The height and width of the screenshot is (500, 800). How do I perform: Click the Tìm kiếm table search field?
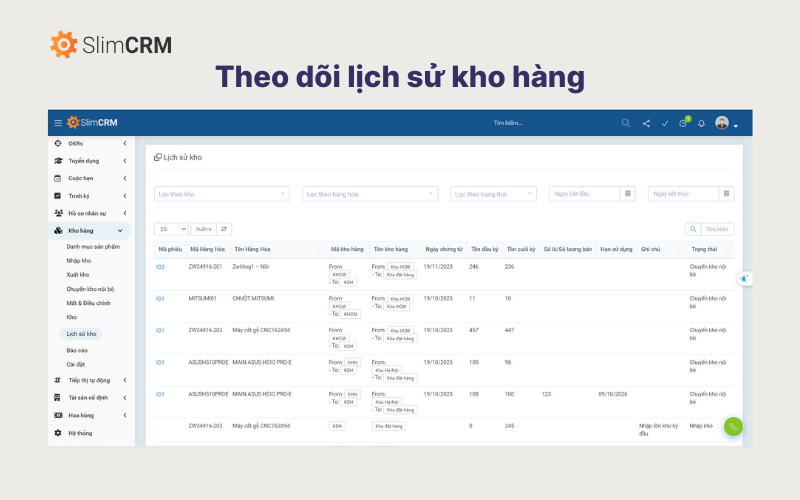tap(717, 230)
